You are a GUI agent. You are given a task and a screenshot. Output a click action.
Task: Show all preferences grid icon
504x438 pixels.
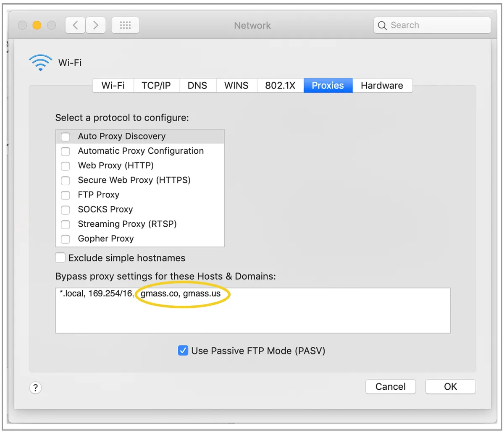[x=125, y=25]
